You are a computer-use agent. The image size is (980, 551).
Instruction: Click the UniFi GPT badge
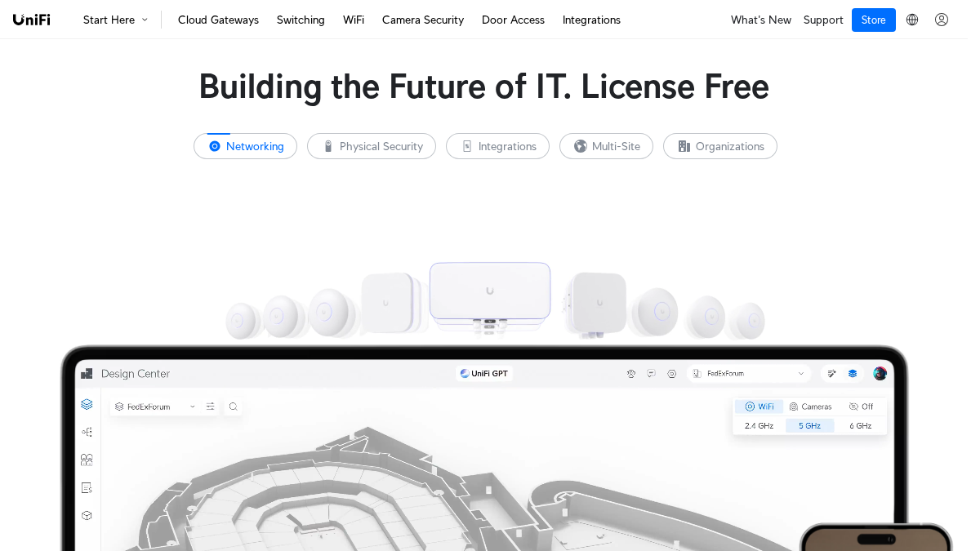pos(484,373)
